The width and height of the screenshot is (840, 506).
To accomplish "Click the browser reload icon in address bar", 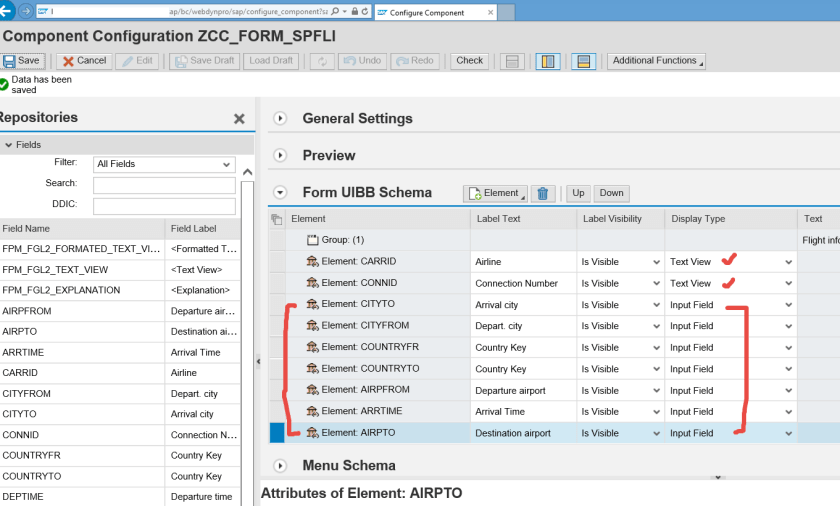I will [365, 11].
